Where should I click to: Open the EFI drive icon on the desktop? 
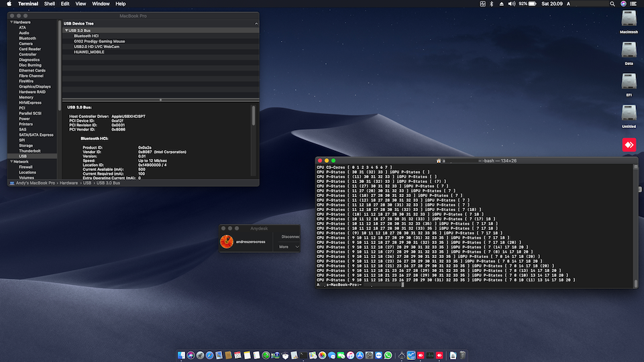629,82
